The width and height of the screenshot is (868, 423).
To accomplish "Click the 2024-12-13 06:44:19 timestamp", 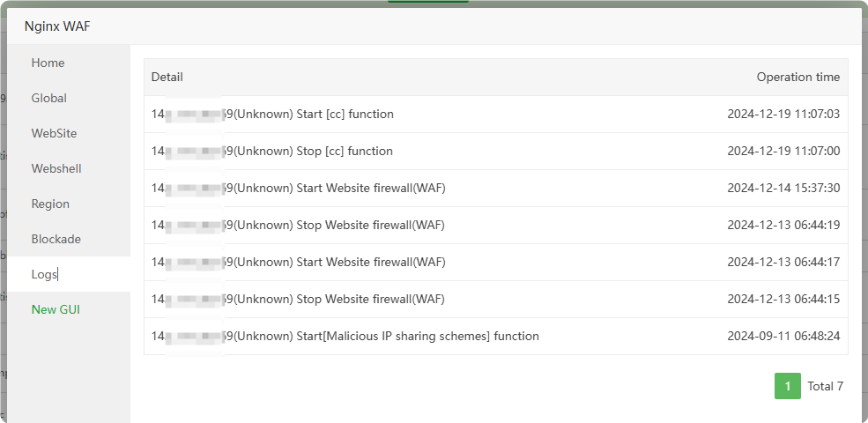I will pos(783,226).
